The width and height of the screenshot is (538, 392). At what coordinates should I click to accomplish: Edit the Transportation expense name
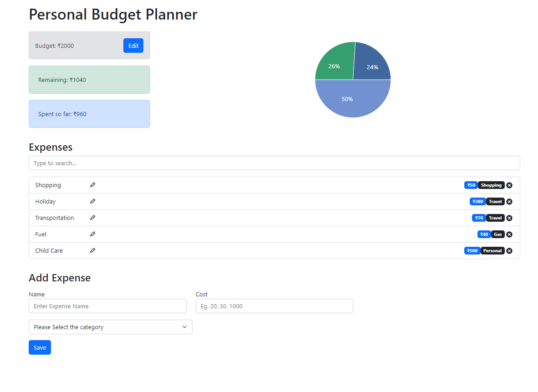pos(92,218)
